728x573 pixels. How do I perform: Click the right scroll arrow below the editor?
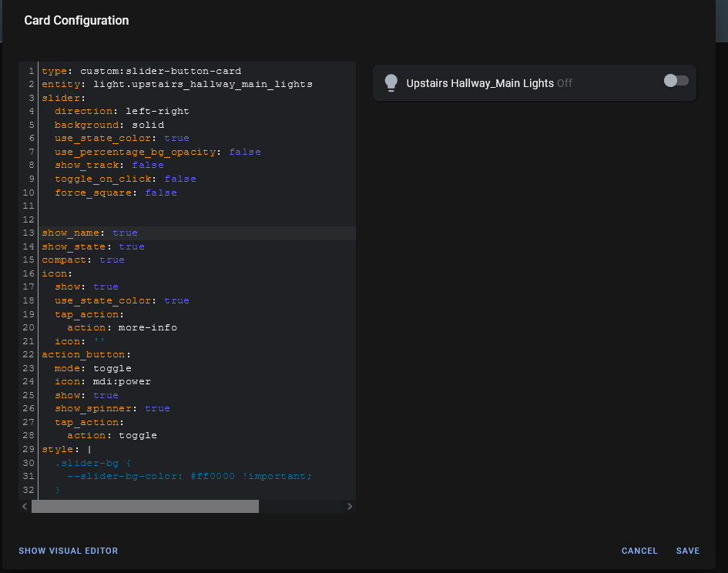pyautogui.click(x=350, y=506)
